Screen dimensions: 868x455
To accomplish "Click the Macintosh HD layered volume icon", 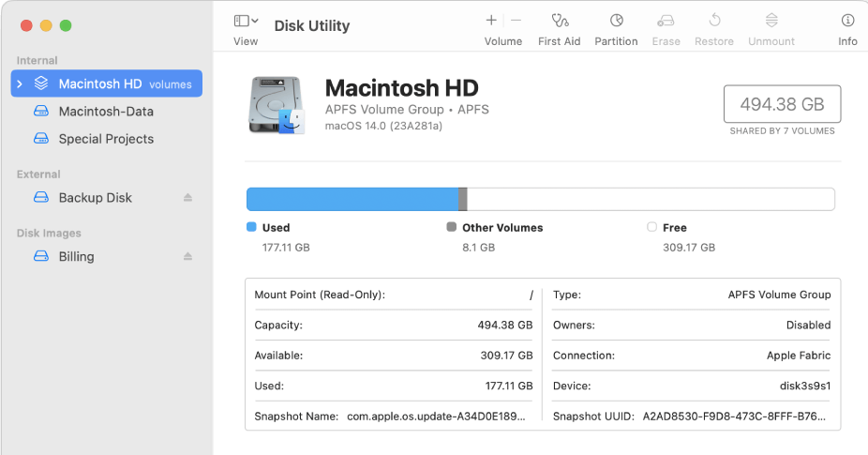I will 41,83.
